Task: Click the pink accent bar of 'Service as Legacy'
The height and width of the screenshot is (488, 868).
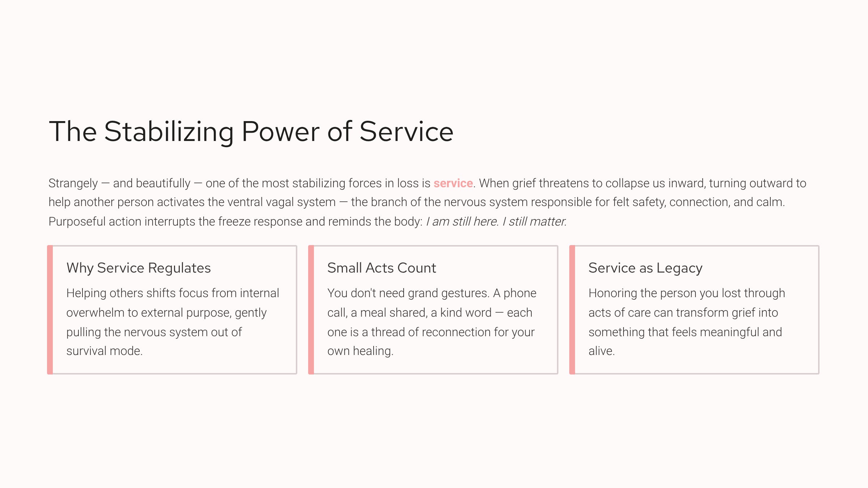Action: click(x=572, y=310)
